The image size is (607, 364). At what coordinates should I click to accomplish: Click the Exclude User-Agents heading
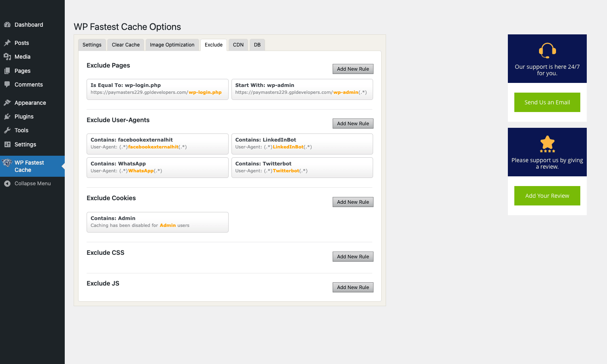click(118, 120)
